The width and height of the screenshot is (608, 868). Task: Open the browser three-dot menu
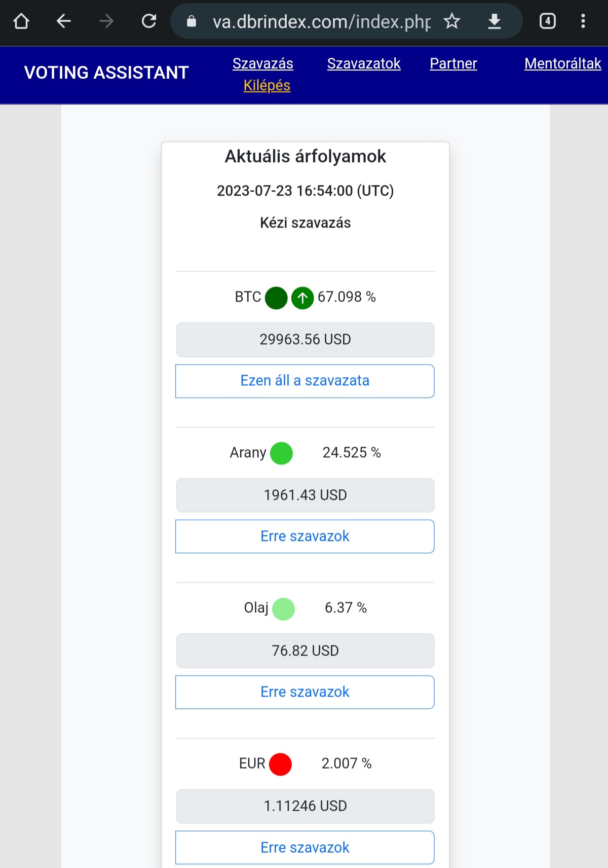coord(583,21)
